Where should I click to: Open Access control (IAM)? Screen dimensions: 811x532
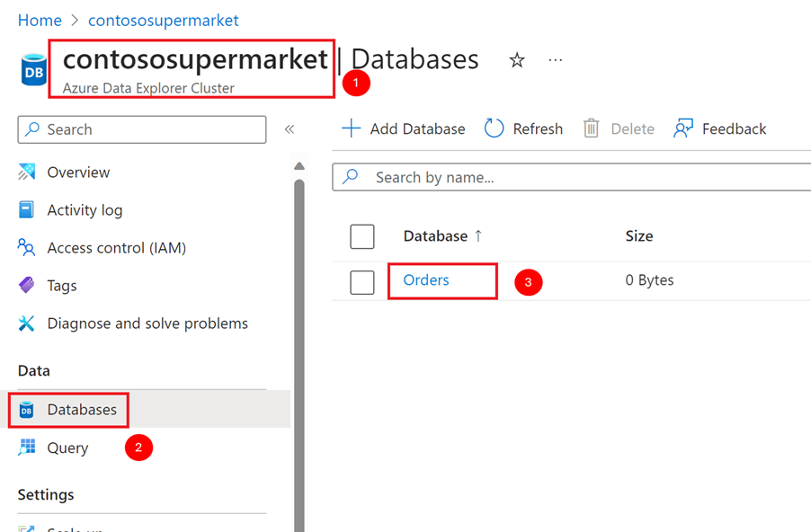pos(117,248)
